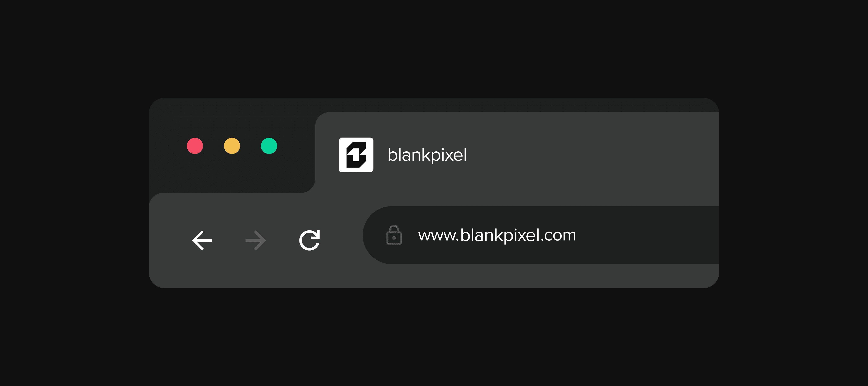This screenshot has height=386, width=868.
Task: Click the blankpixel favicon in the tab
Action: point(356,155)
